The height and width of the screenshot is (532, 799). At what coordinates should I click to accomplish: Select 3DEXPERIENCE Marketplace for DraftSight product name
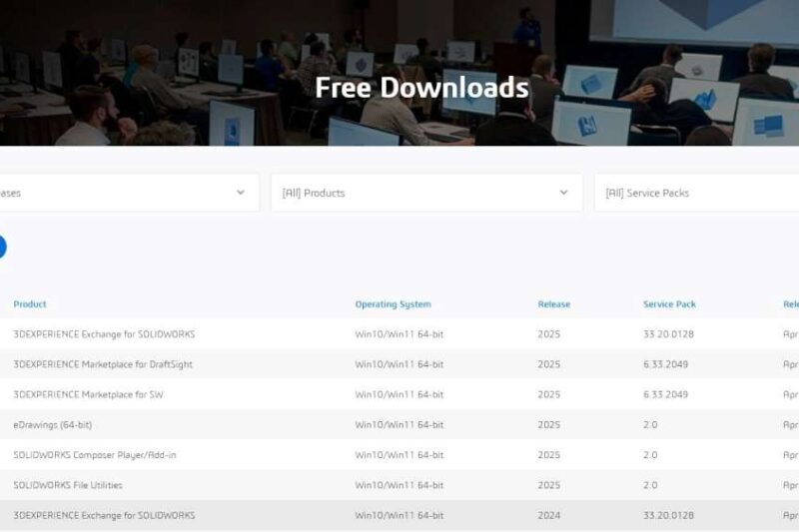pos(103,364)
